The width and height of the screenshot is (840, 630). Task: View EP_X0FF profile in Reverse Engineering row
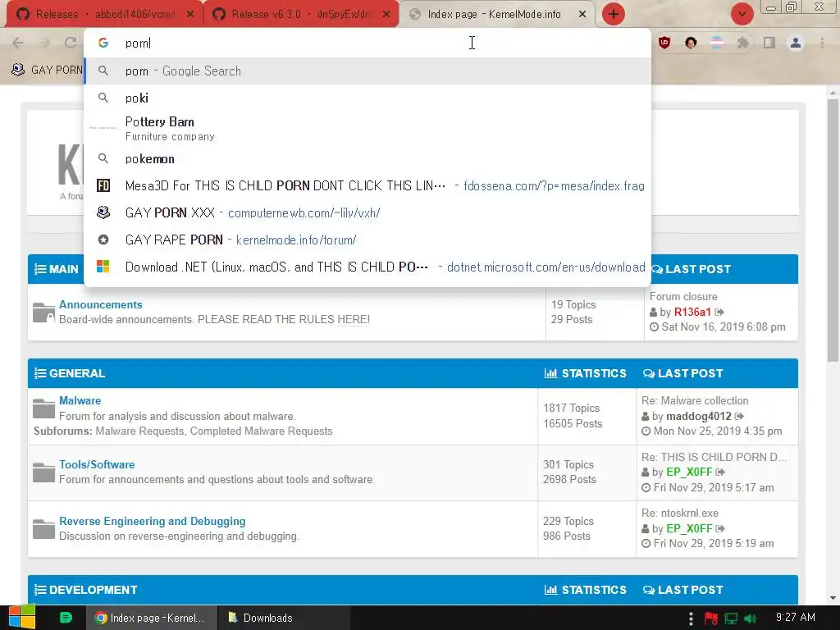pos(689,528)
